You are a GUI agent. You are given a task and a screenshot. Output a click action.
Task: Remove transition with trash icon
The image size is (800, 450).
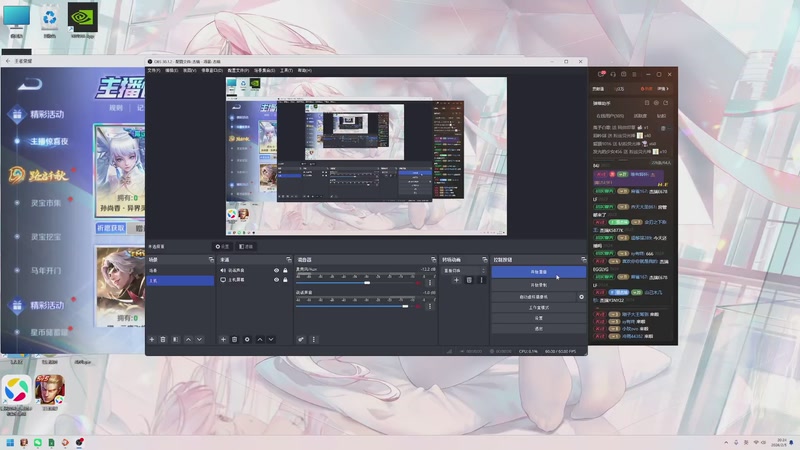click(x=469, y=280)
